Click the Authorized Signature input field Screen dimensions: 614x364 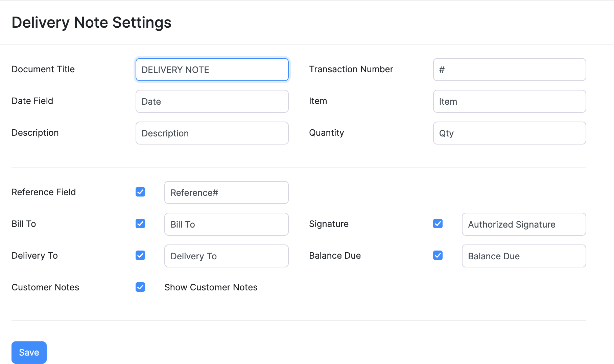[524, 224]
